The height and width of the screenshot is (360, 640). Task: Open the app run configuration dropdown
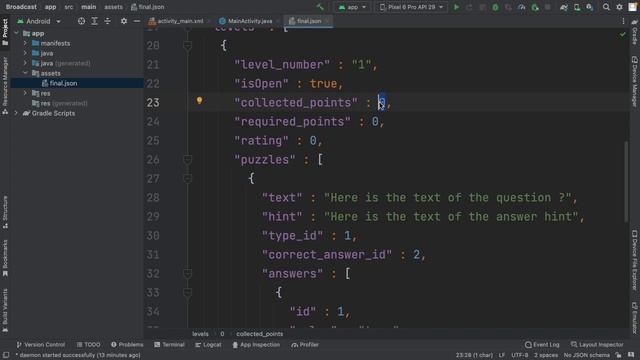pyautogui.click(x=352, y=7)
